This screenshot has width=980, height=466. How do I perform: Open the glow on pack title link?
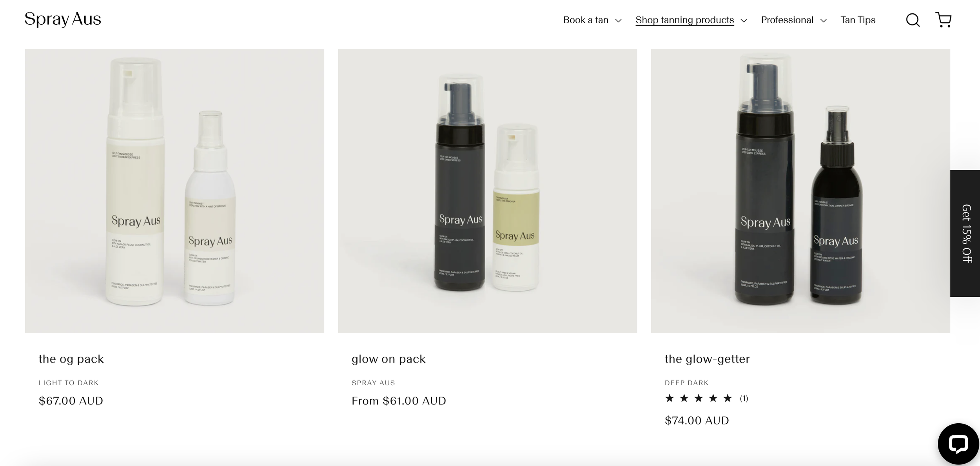[x=388, y=359]
